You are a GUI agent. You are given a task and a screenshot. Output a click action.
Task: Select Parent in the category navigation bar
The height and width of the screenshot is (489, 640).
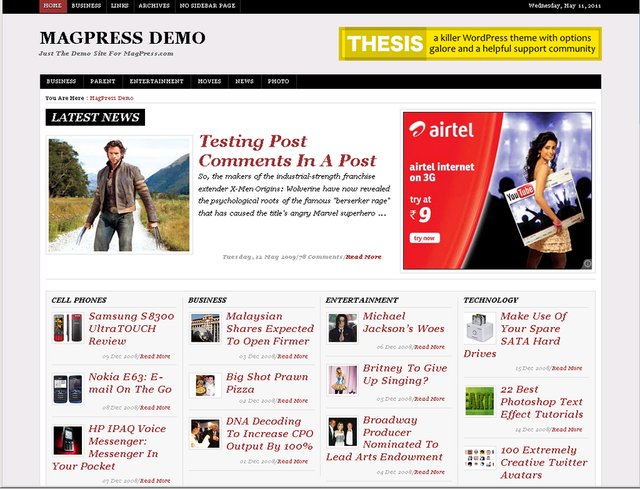coord(102,81)
